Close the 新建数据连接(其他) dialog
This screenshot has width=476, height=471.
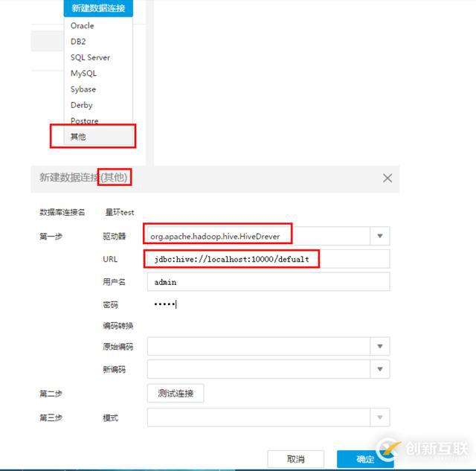pyautogui.click(x=387, y=178)
